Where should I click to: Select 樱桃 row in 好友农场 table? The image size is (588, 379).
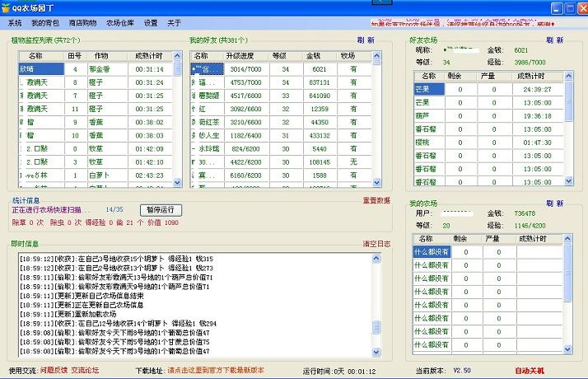489,143
